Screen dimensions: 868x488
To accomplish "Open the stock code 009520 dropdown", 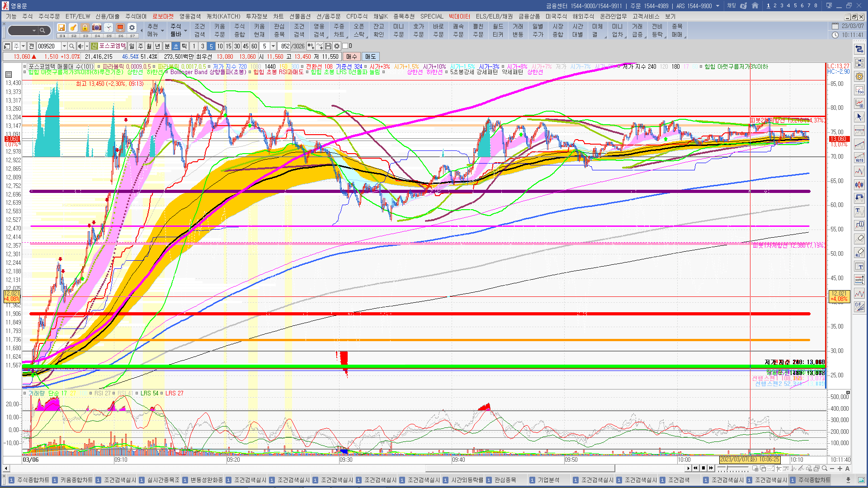I will [64, 46].
